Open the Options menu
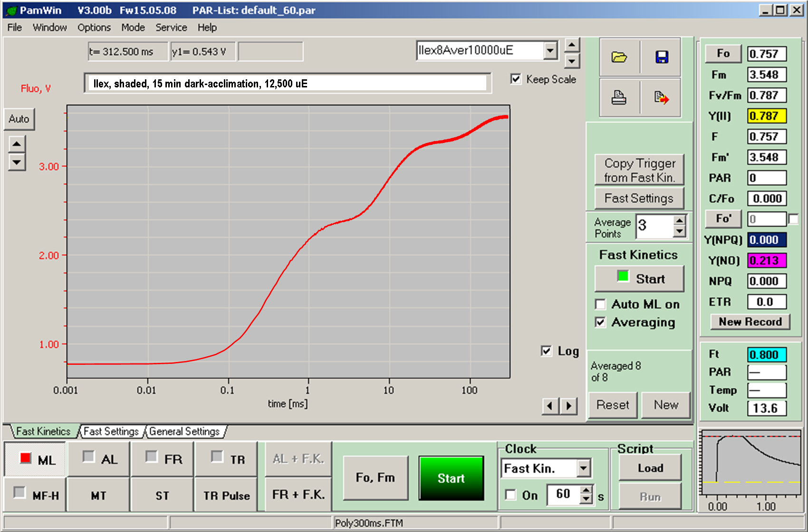The width and height of the screenshot is (808, 532). tap(94, 28)
